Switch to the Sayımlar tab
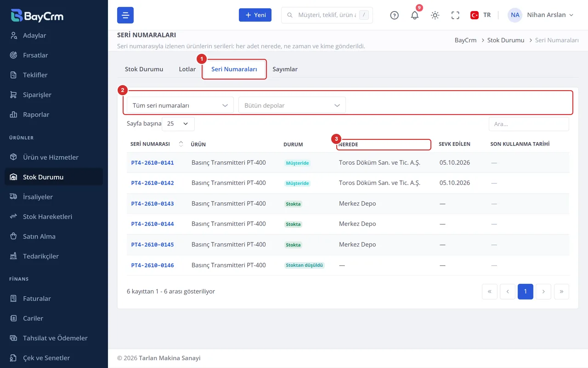 pos(285,69)
